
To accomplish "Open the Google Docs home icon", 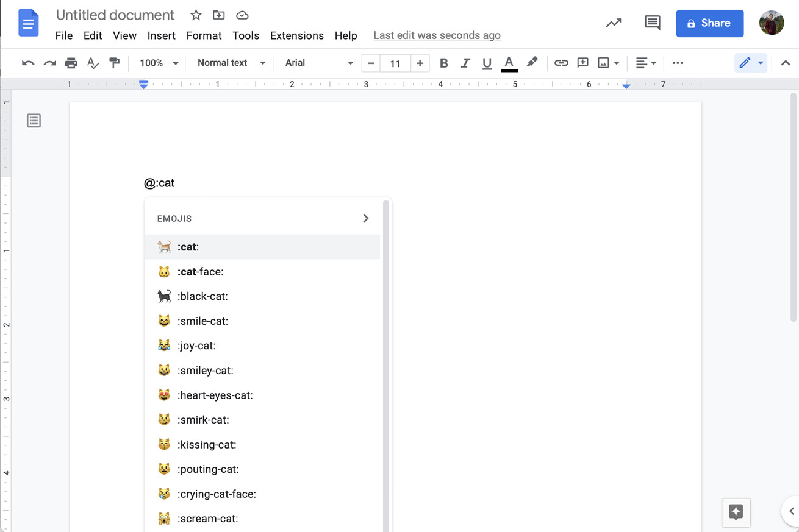I will [28, 23].
